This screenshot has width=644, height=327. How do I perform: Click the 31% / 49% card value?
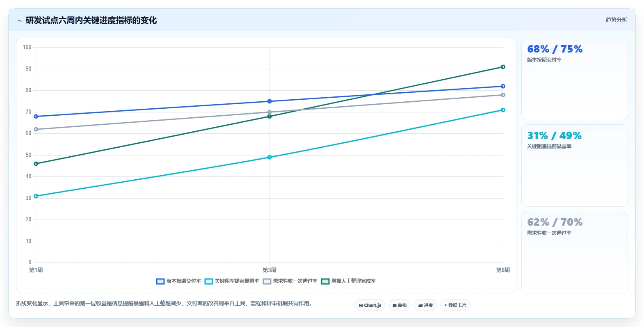[555, 136]
